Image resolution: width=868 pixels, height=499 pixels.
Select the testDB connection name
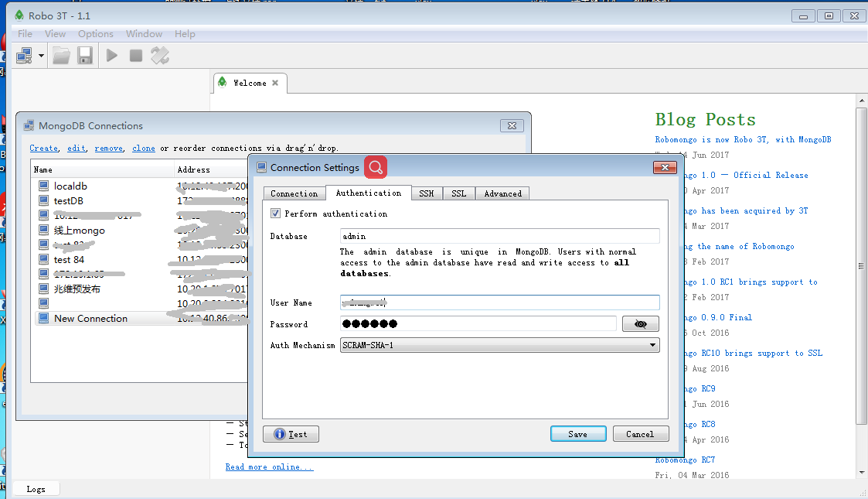(x=69, y=200)
